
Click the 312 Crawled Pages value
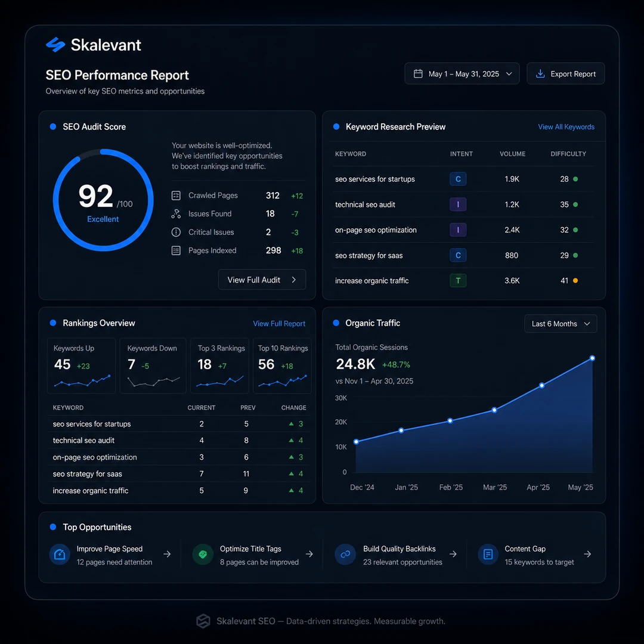click(273, 196)
